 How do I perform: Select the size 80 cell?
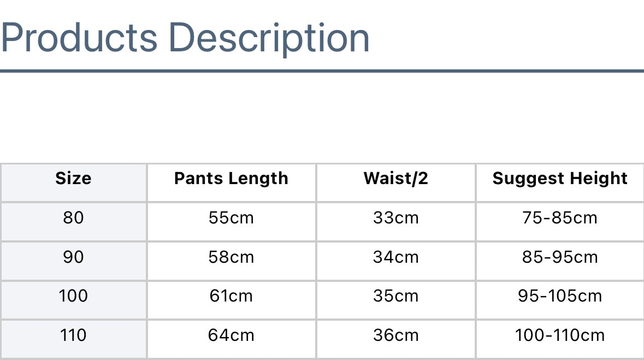pos(73,218)
